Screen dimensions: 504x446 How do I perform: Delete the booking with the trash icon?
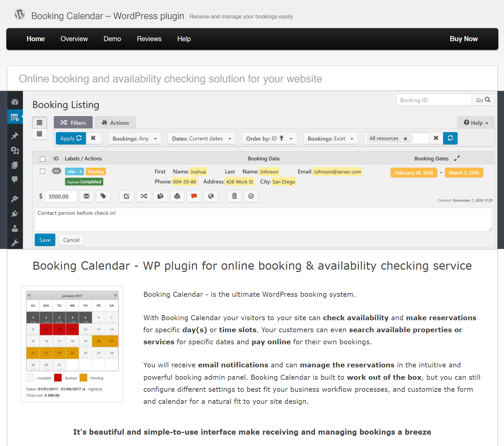pyautogui.click(x=234, y=196)
